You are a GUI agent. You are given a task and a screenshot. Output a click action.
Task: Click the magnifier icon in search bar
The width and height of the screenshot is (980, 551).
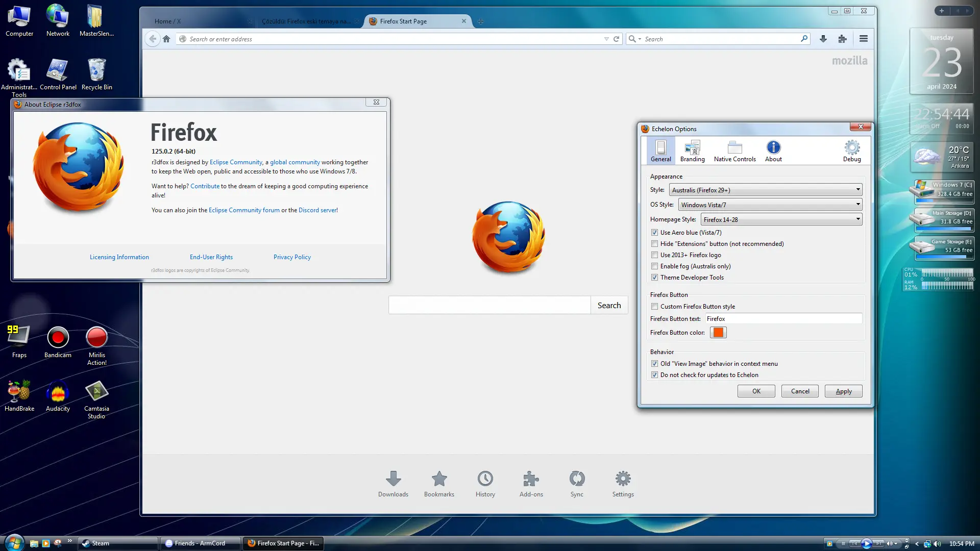click(x=804, y=38)
